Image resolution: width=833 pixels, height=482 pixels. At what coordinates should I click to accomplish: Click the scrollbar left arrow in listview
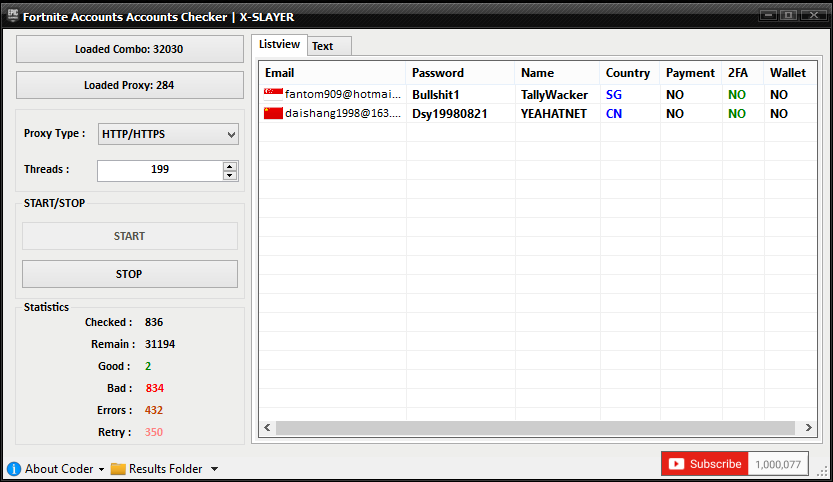pos(267,428)
